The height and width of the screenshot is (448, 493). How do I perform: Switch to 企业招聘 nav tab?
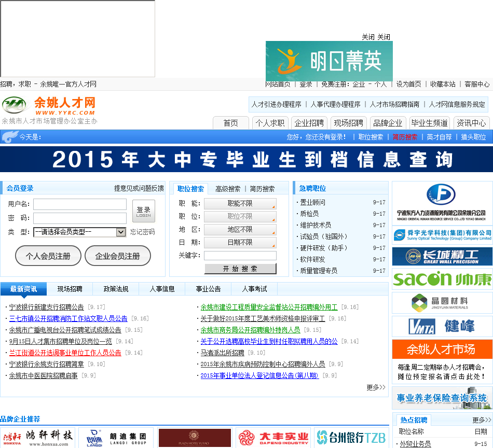coord(309,123)
